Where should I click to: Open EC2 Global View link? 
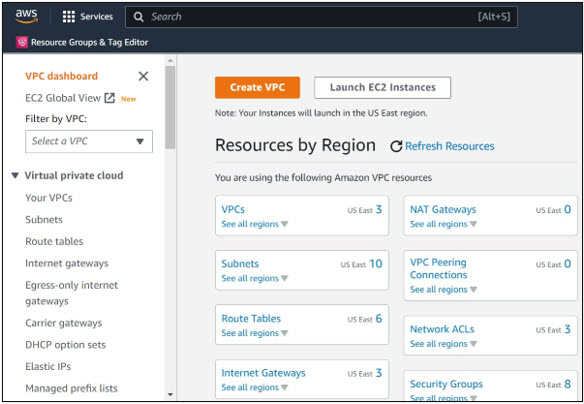63,98
